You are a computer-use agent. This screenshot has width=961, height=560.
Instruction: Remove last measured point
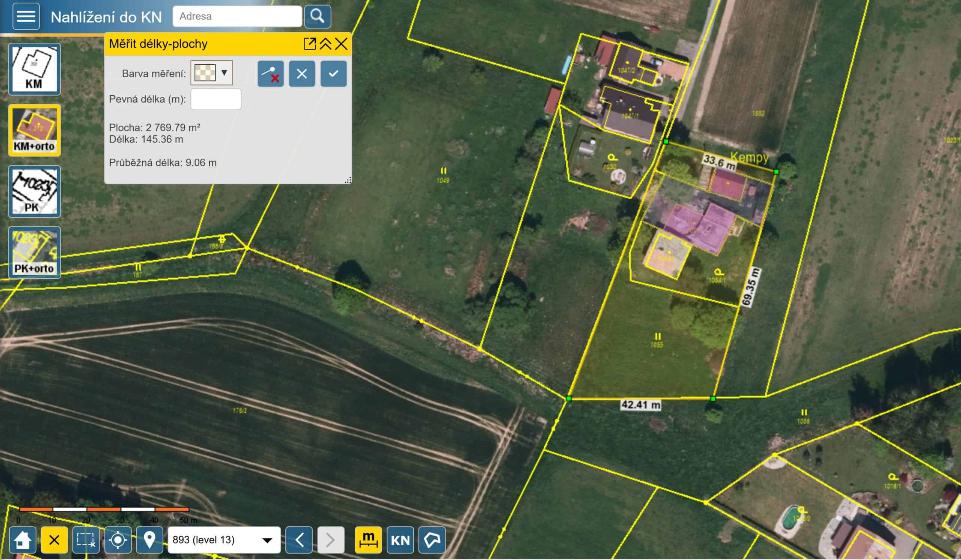tap(270, 74)
